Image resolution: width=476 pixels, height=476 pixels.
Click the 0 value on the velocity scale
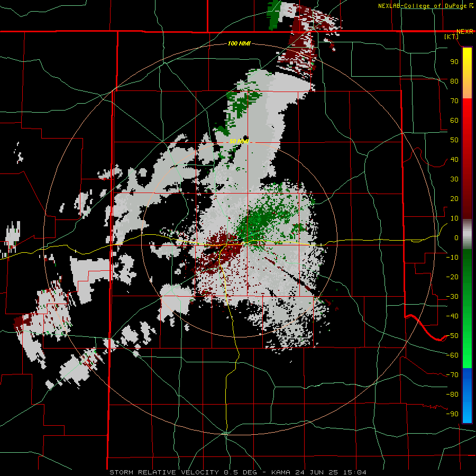point(456,238)
